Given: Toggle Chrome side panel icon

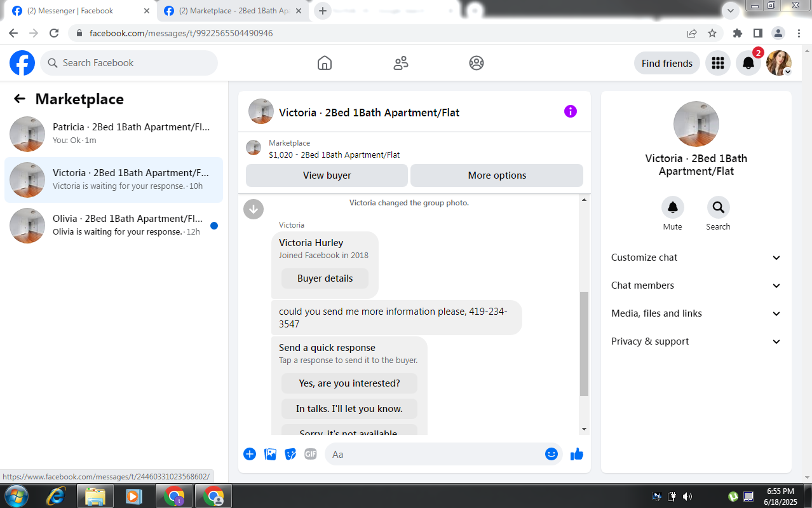Looking at the screenshot, I should tap(757, 33).
